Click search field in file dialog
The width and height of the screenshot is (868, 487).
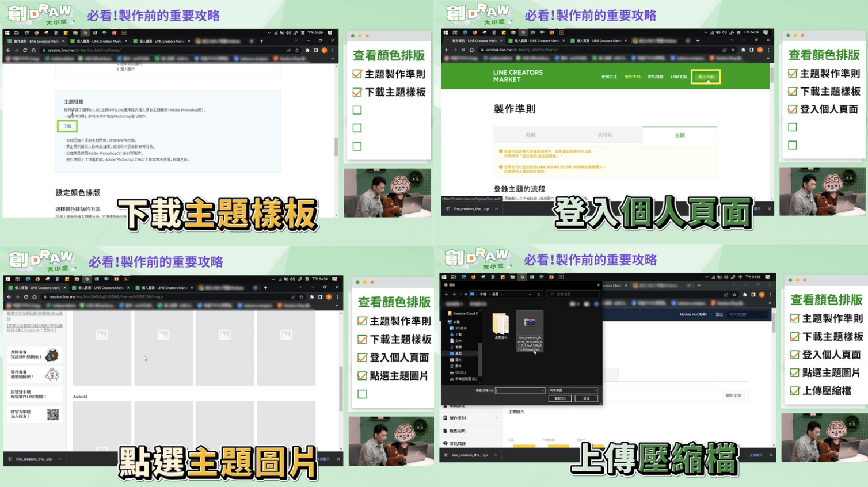573,294
